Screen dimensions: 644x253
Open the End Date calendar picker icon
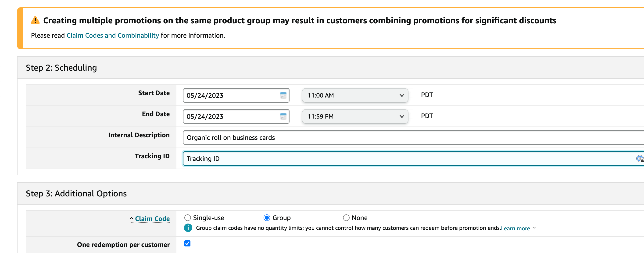point(283,116)
